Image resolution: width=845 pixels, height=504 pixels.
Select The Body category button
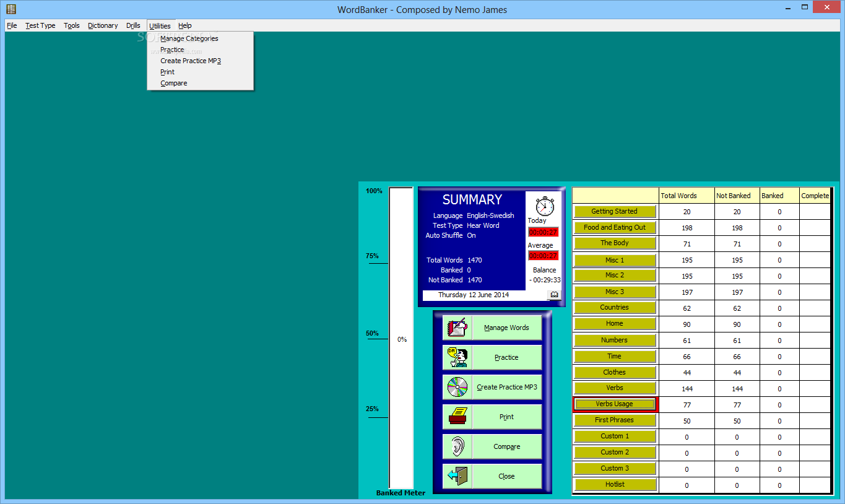coord(615,243)
